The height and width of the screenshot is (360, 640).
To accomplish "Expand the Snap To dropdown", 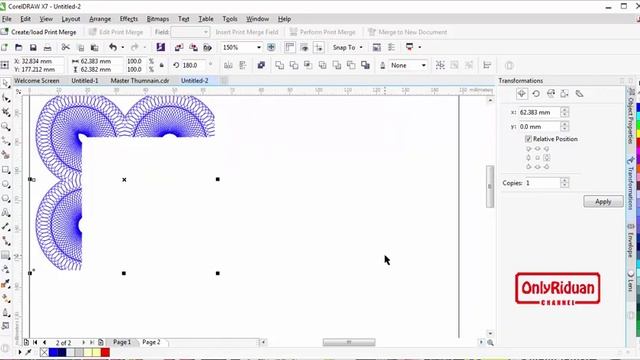I will click(361, 47).
